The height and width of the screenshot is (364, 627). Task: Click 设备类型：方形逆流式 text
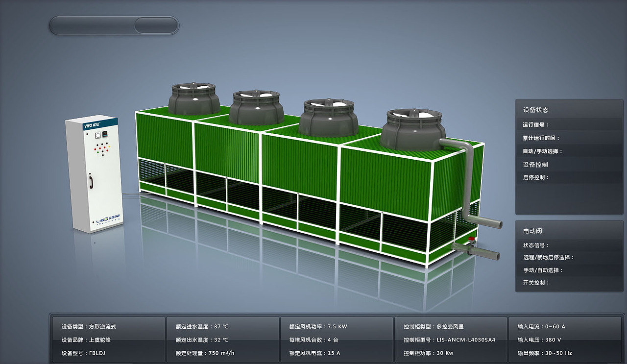[x=89, y=326]
